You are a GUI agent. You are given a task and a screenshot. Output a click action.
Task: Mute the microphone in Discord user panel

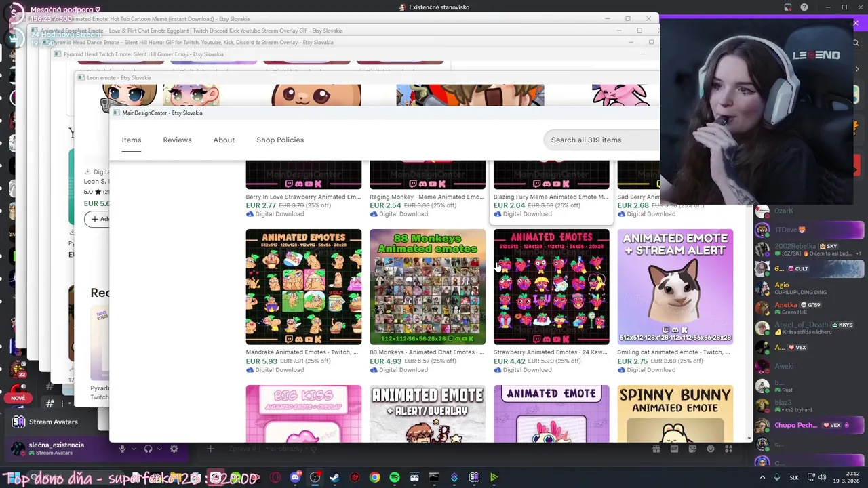point(123,449)
